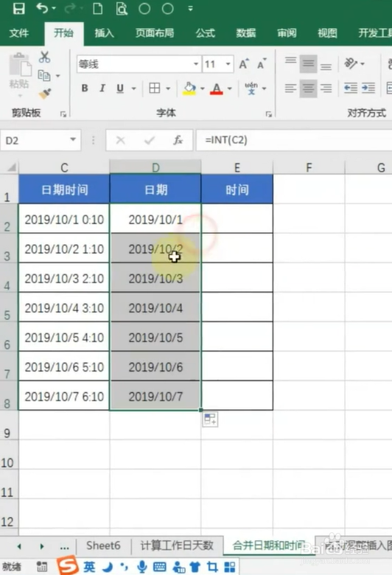
Task: Toggle Bold formatting
Action: tap(85, 88)
